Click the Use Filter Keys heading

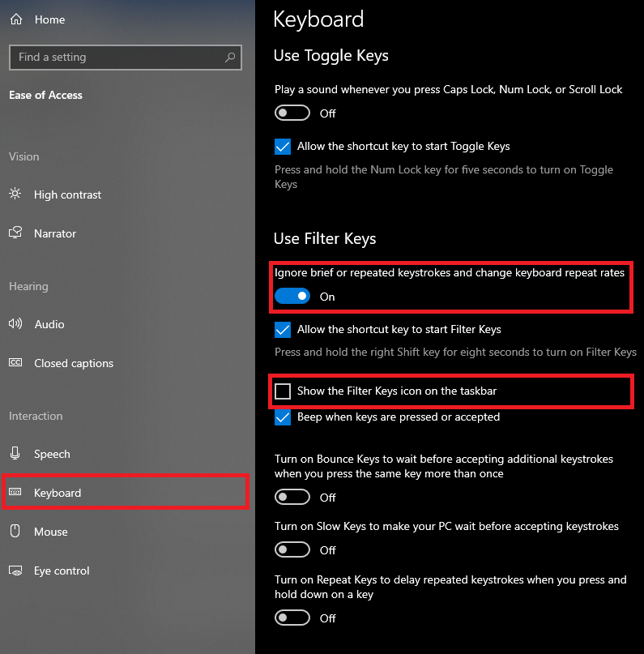[325, 238]
